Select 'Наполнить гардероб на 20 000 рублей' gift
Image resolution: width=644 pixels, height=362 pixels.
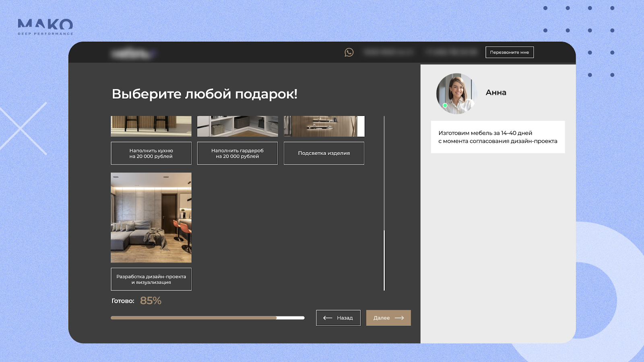coord(237,153)
